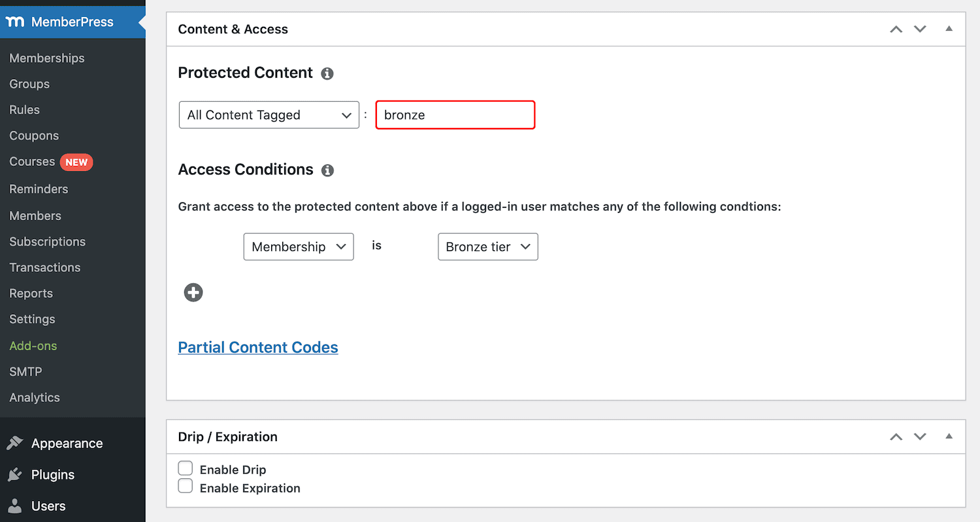Viewport: 980px width, 522px height.
Task: Move Content & Access panel up
Action: 896,29
